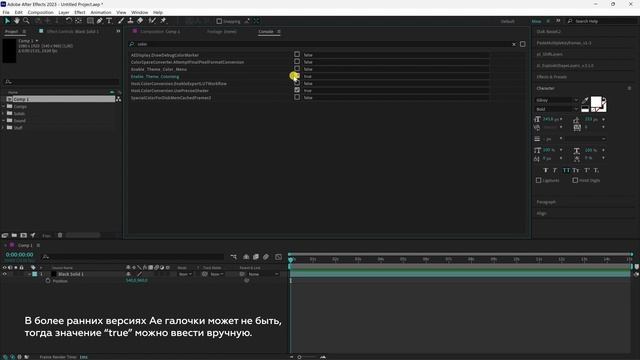The height and width of the screenshot is (360, 640).
Task: Select the Type text tool
Action: 109,21
